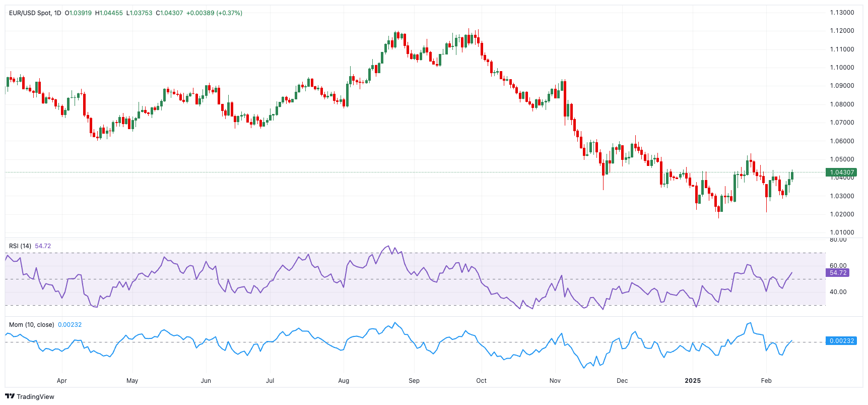Click the Mom (10, close) indicator legend
Screen dimensions: 868x405
click(31, 325)
